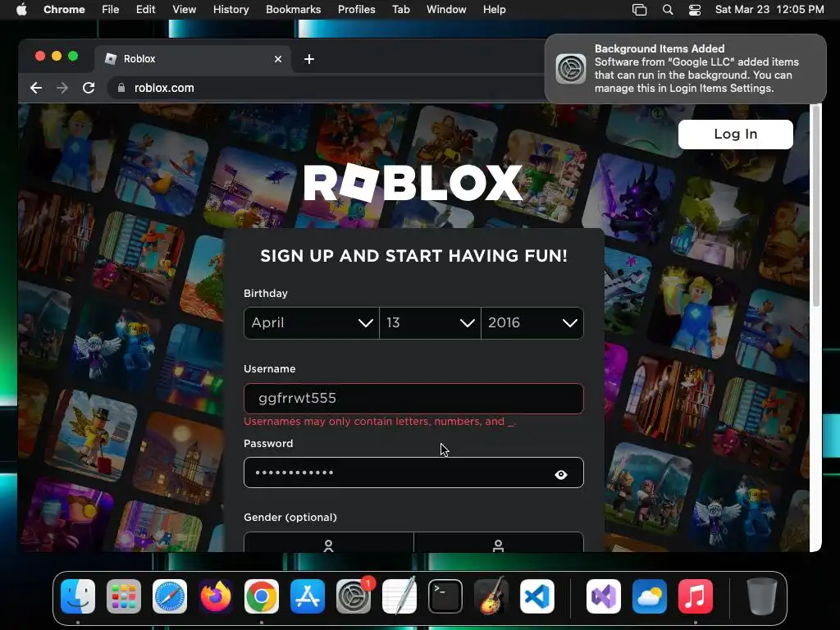840x630 pixels.
Task: Open Control Center in the menu bar
Action: coord(695,10)
